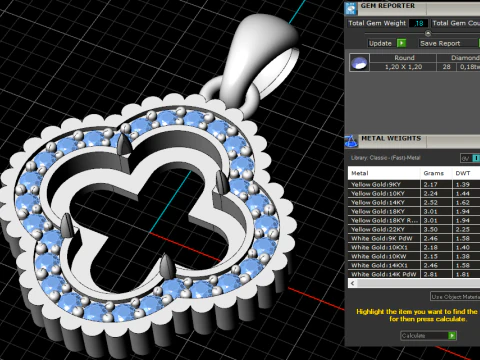This screenshot has height=360, width=480.
Task: Click the Save Report button
Action: coord(449,43)
